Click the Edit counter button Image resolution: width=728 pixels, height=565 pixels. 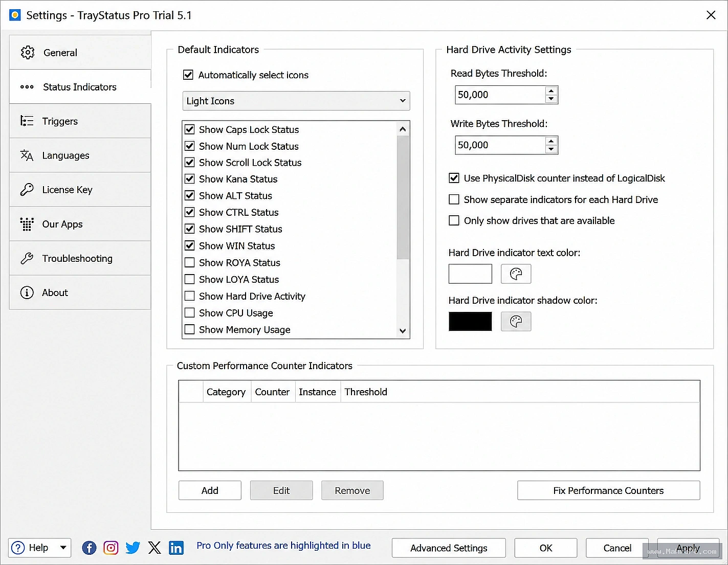(281, 490)
